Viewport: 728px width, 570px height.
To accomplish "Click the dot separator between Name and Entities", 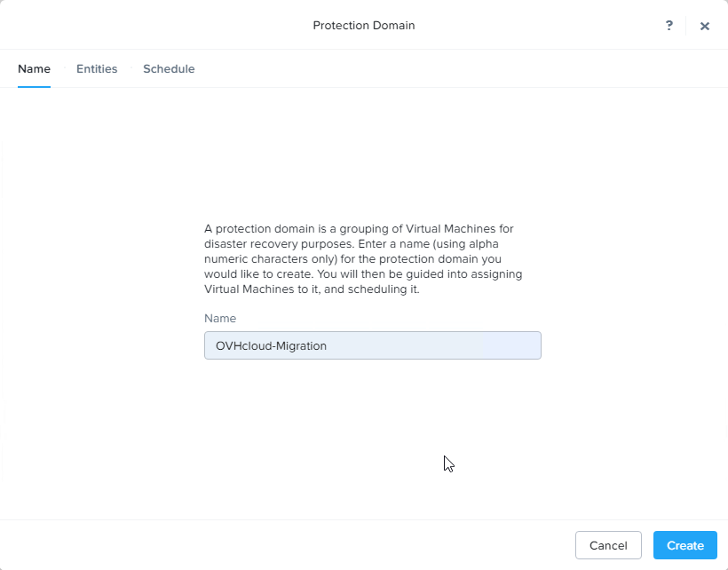I will (x=65, y=67).
